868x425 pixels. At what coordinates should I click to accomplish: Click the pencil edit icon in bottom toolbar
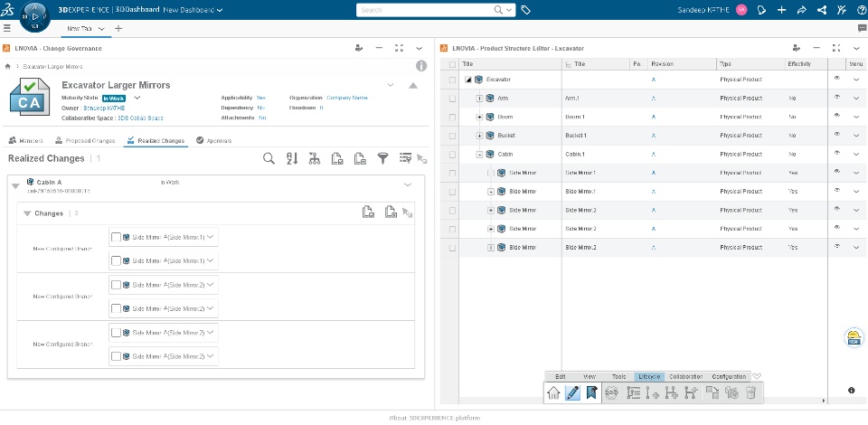coord(572,393)
